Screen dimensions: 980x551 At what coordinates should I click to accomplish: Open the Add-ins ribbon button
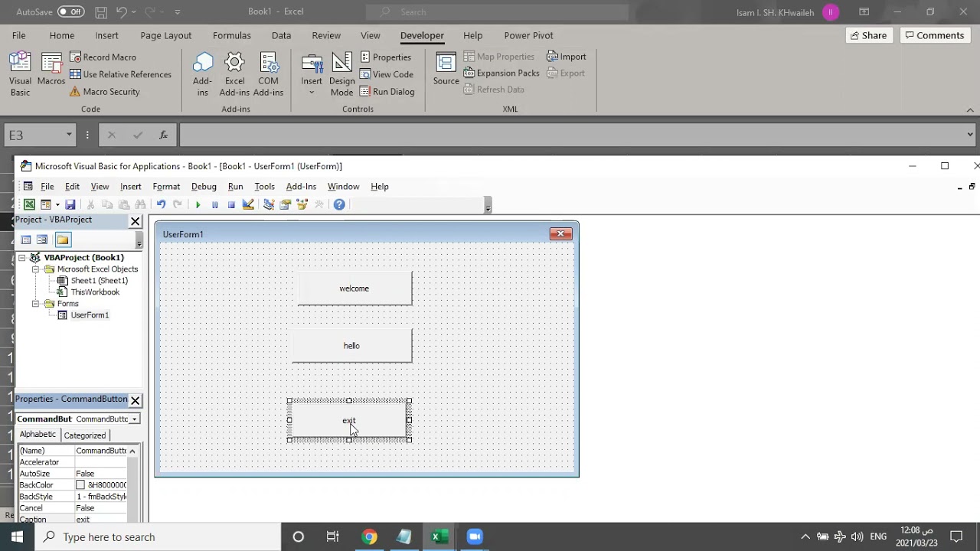[203, 74]
